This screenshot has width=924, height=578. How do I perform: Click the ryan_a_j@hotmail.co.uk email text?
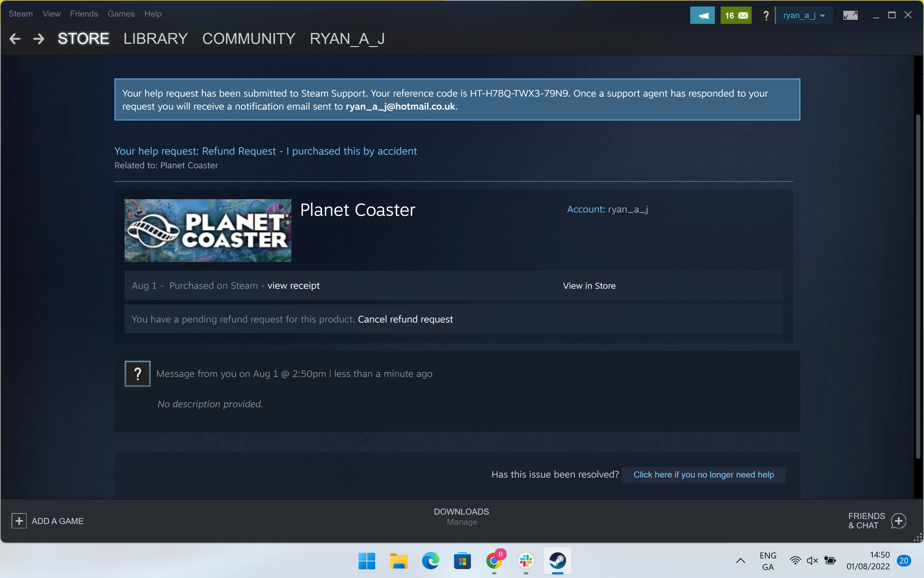coord(400,106)
